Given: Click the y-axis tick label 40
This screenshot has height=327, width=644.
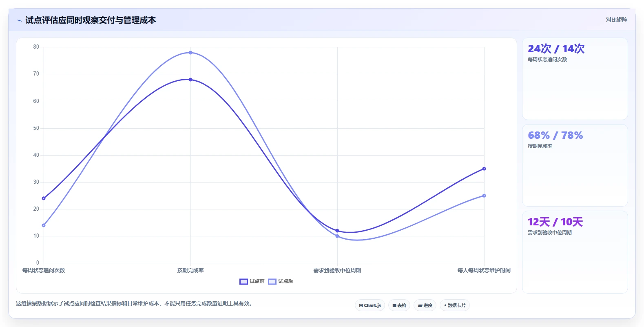Looking at the screenshot, I should coord(36,155).
